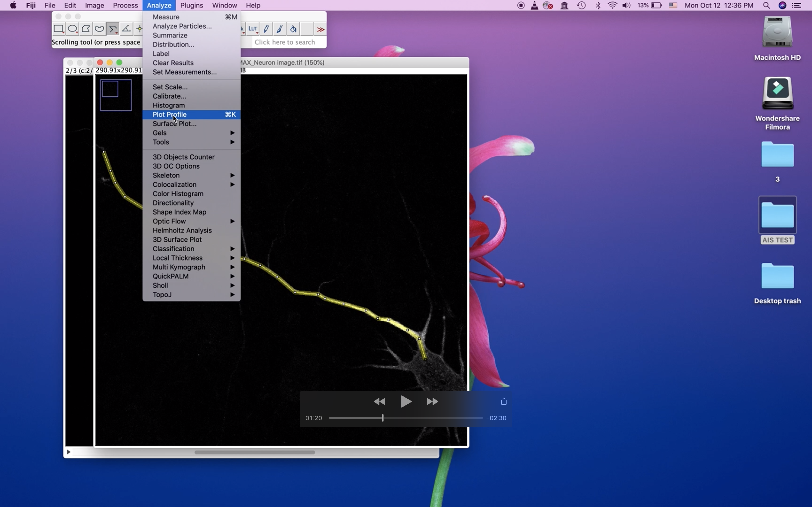Viewport: 812px width, 507px height.
Task: Select the Oval selection tool
Action: 72,29
